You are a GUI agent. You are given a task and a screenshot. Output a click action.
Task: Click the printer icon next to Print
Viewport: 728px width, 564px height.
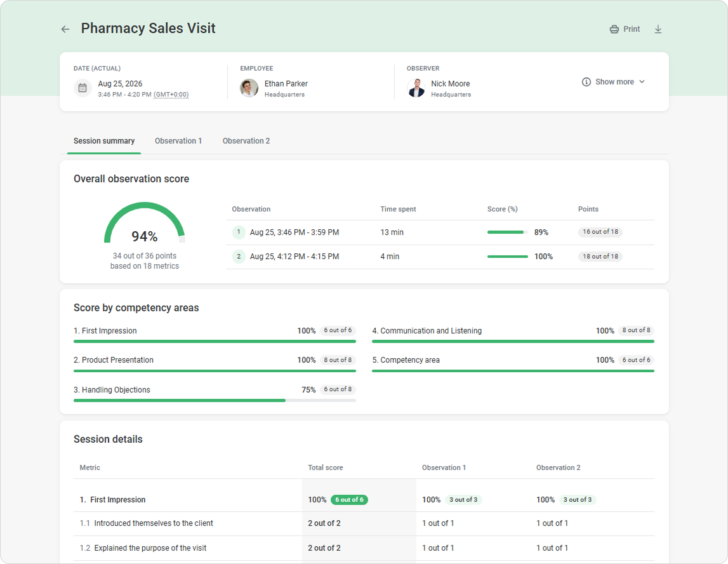coord(614,29)
